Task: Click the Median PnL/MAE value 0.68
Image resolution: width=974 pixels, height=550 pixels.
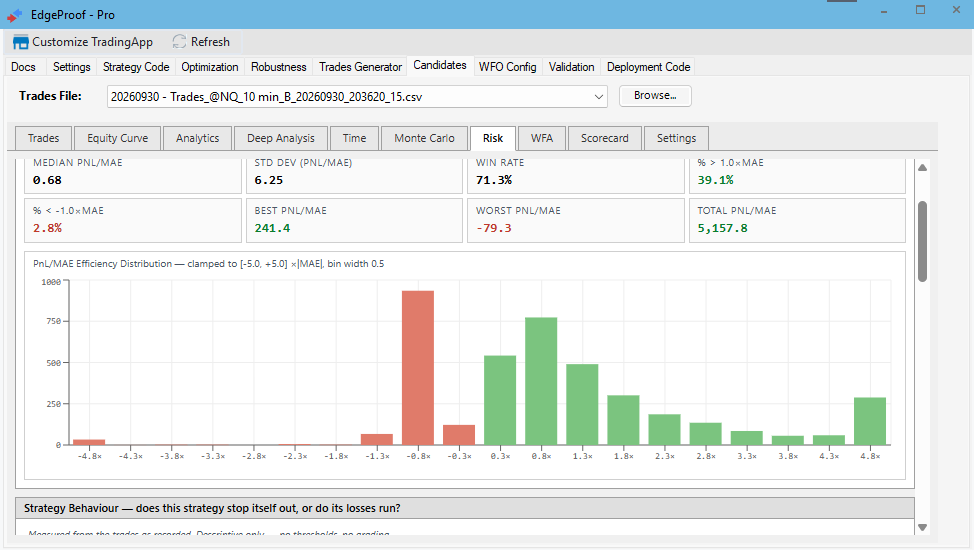Action: click(48, 180)
